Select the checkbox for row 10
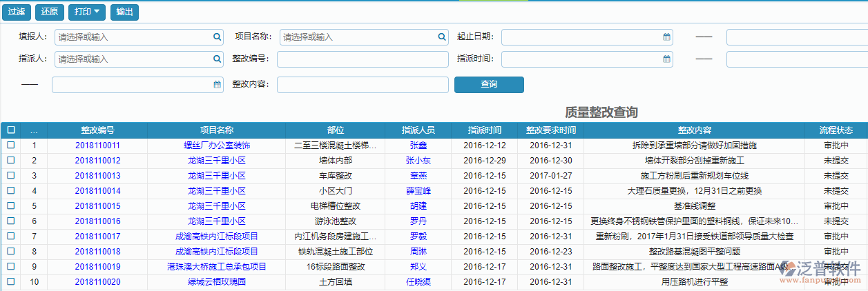 coord(10,281)
